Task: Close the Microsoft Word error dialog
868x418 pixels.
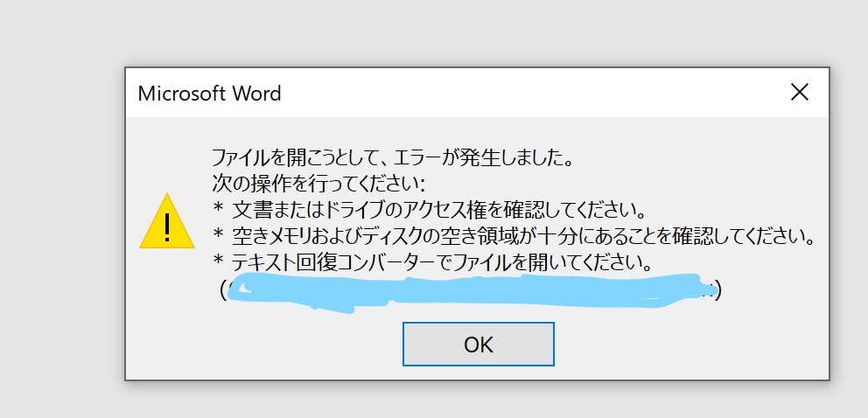Action: point(800,93)
